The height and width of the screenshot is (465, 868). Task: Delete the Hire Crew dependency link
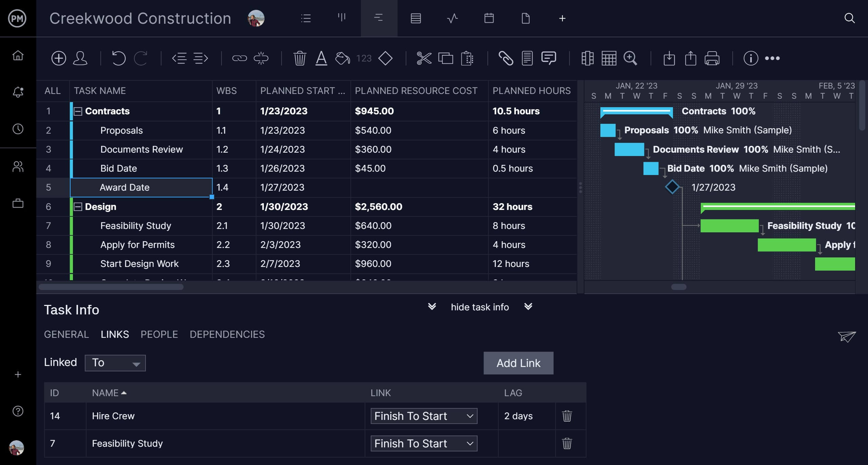pyautogui.click(x=566, y=415)
